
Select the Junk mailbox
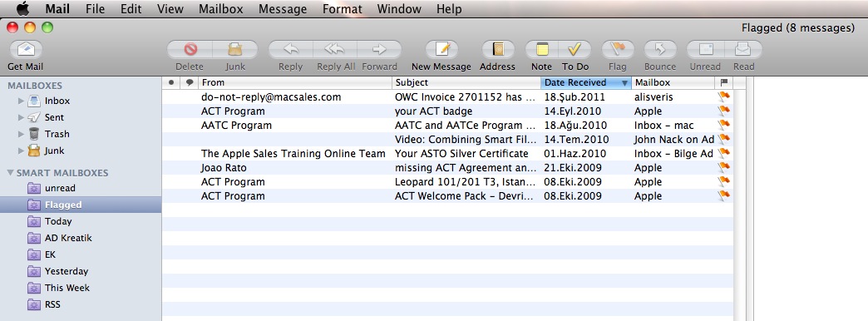click(54, 151)
